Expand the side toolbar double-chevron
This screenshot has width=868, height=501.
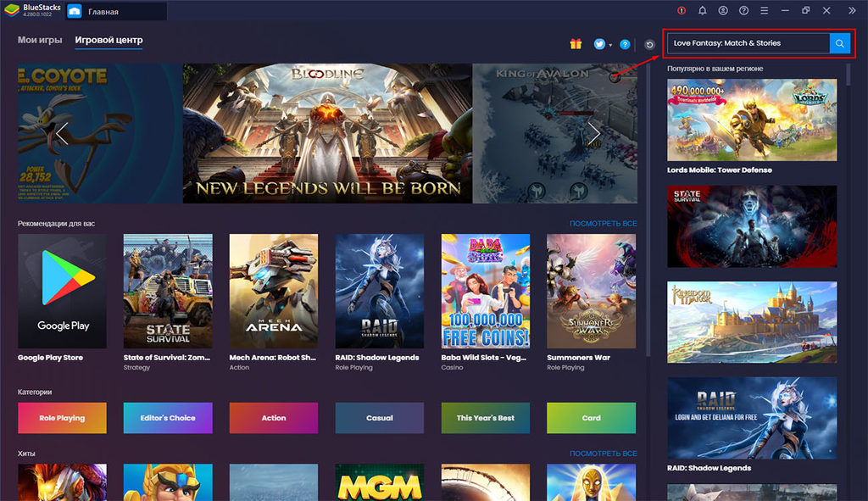pos(852,10)
